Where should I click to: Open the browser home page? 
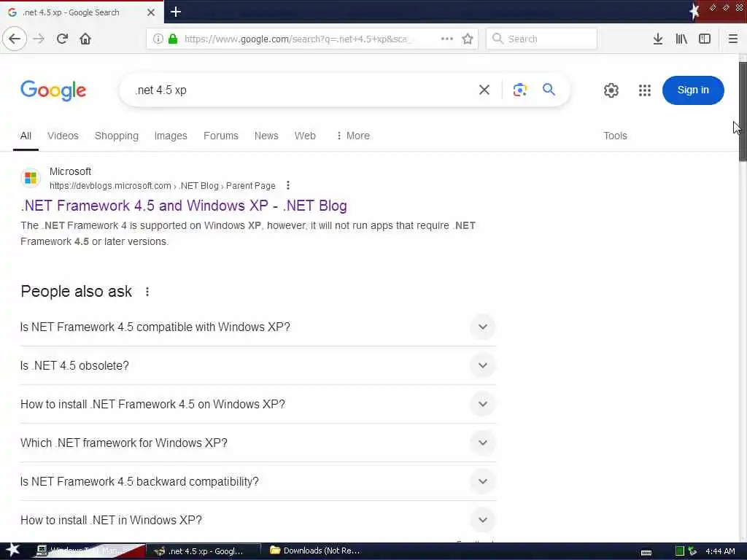coord(85,39)
